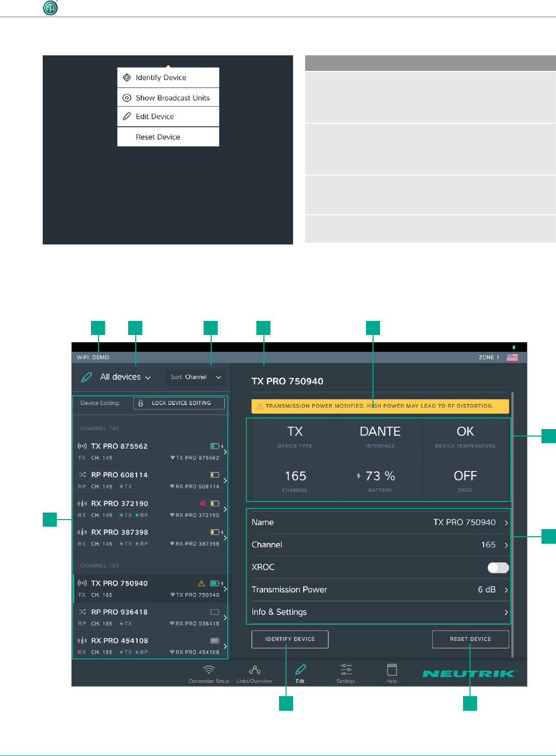Image resolution: width=556 pixels, height=756 pixels.
Task: Click battery icon of RP PRO 608114
Action: tap(215, 475)
